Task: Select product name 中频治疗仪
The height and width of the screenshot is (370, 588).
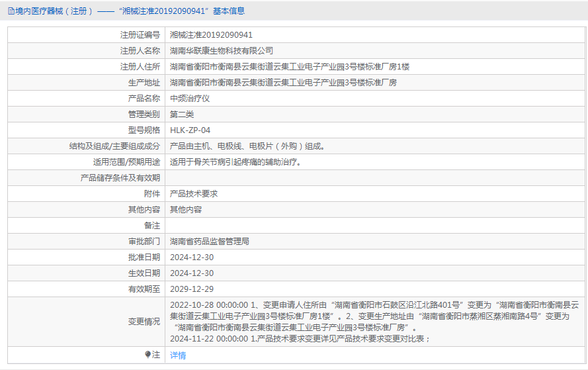Action: pyautogui.click(x=190, y=99)
